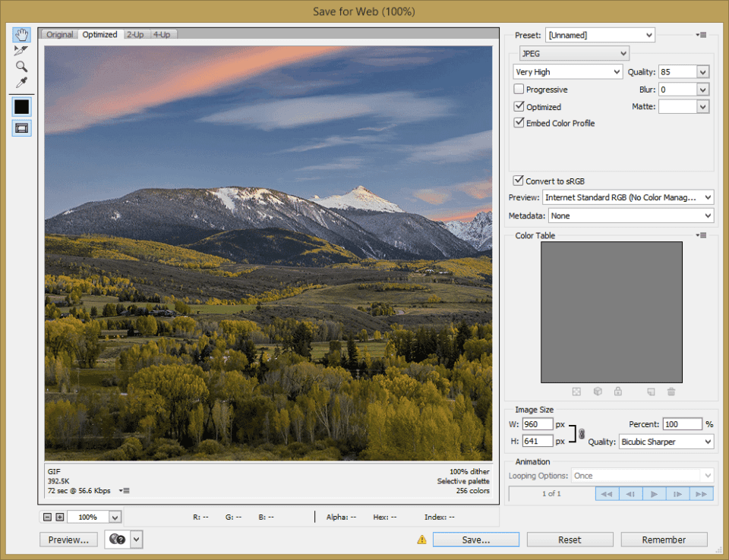Uncheck the Optimized checkbox
The image size is (729, 560).
pos(519,106)
